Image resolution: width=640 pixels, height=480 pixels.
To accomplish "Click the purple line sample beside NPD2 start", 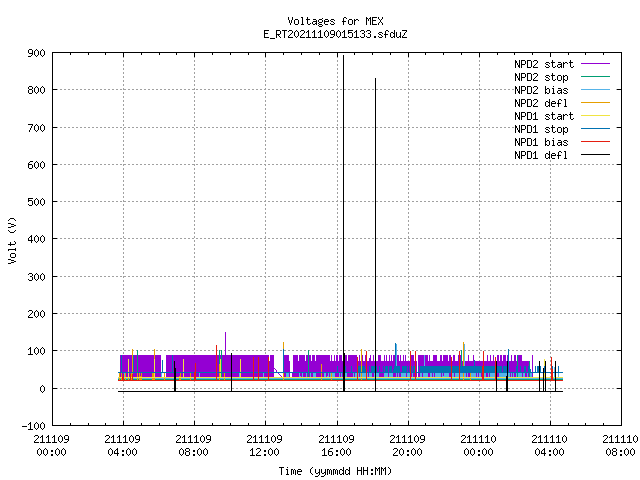I will (x=596, y=64).
